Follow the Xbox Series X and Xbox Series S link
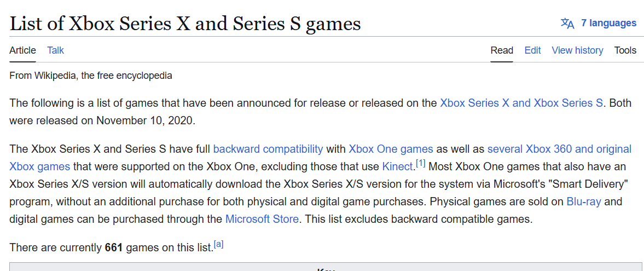 tap(521, 103)
